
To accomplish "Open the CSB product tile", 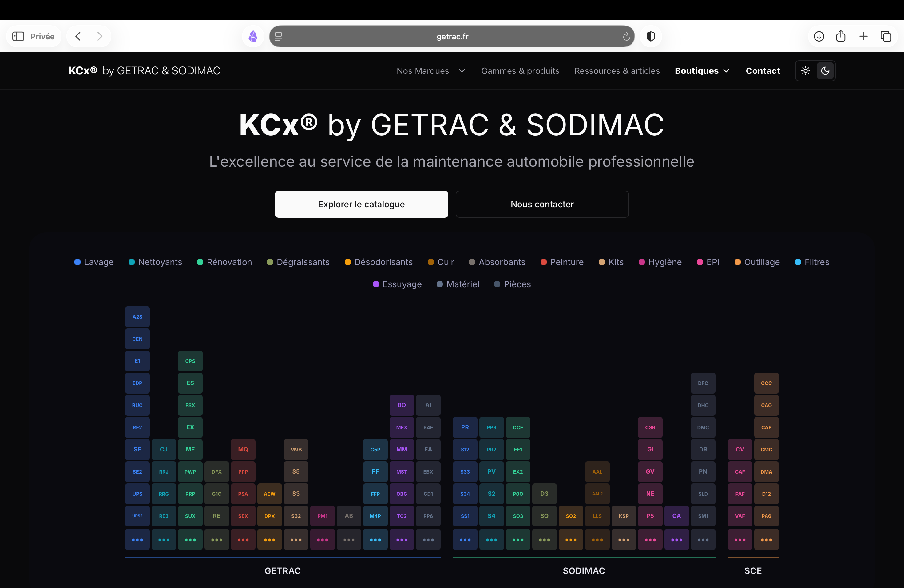I will pyautogui.click(x=650, y=427).
